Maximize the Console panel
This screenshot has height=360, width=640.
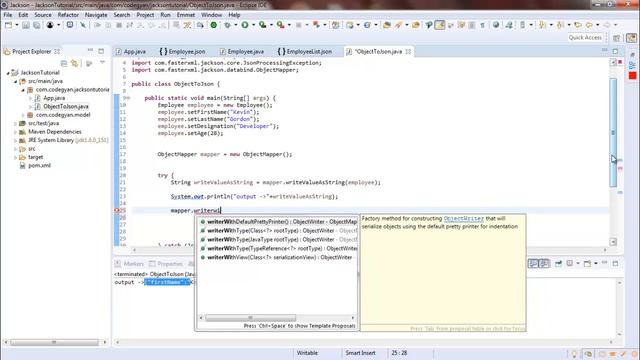(616, 264)
